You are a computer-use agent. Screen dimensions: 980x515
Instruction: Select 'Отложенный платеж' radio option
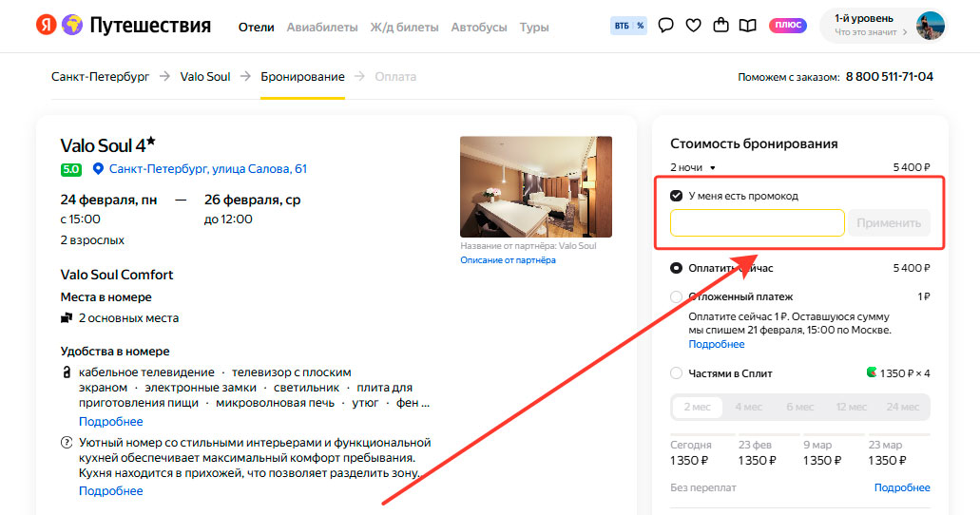pos(676,296)
